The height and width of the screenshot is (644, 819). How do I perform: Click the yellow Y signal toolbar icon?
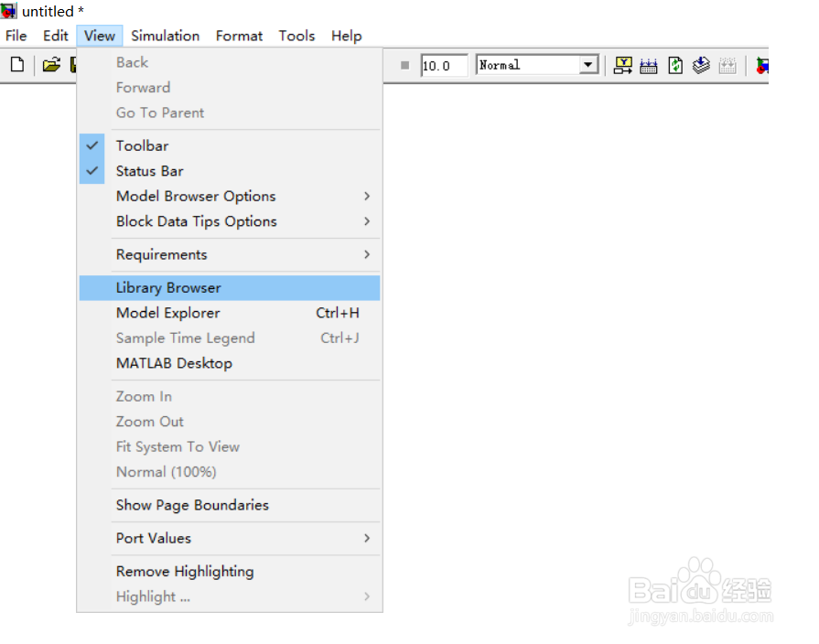pos(622,65)
